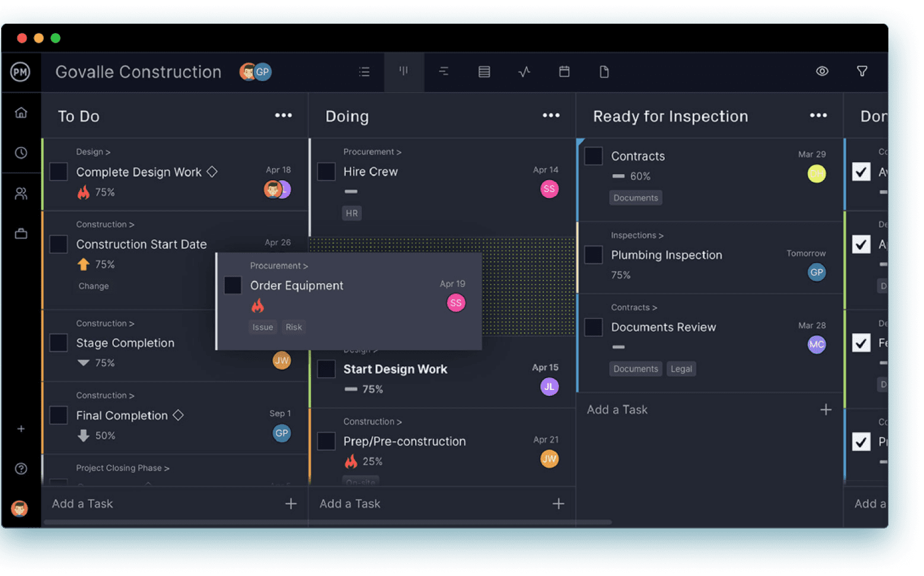
Task: Open the filter funnel icon
Action: pos(862,71)
